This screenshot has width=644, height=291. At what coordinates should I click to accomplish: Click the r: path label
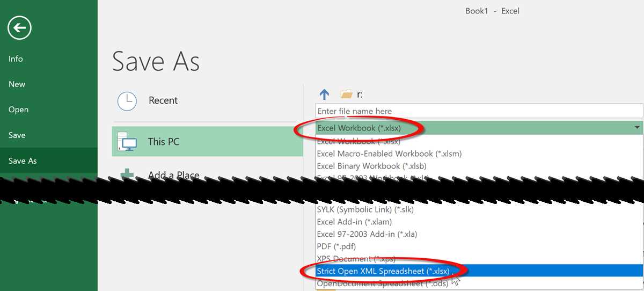pos(360,95)
